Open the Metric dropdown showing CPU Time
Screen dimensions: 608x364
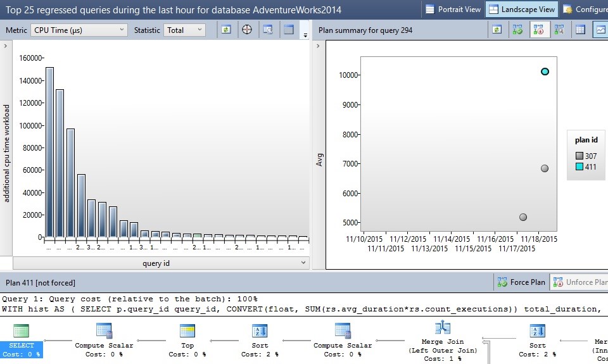pyautogui.click(x=79, y=30)
